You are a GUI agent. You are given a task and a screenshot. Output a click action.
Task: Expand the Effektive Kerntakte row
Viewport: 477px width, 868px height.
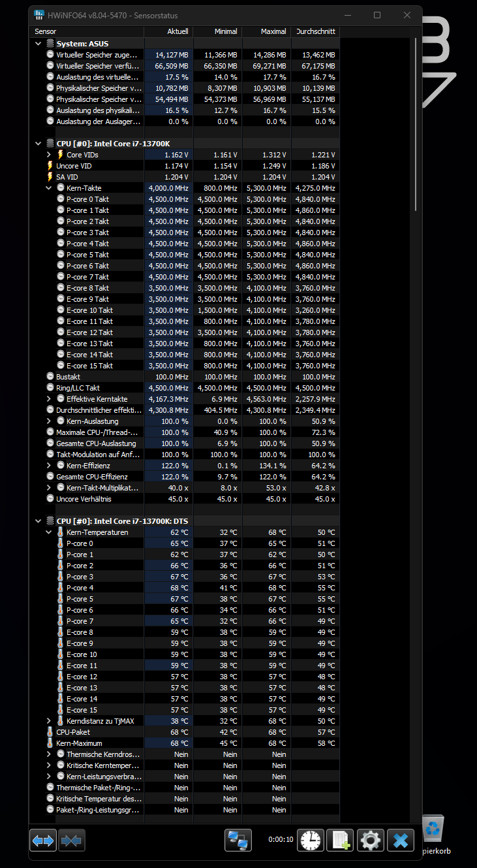coord(49,399)
